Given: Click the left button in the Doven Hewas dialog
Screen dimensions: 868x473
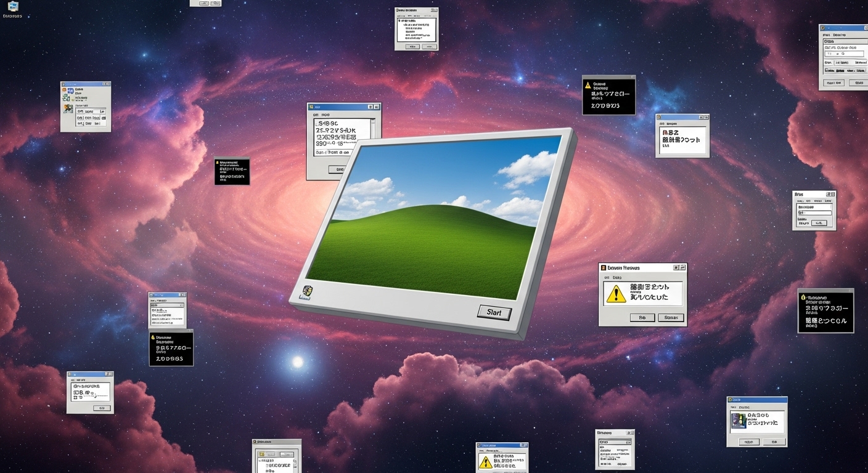Looking at the screenshot, I should (642, 318).
